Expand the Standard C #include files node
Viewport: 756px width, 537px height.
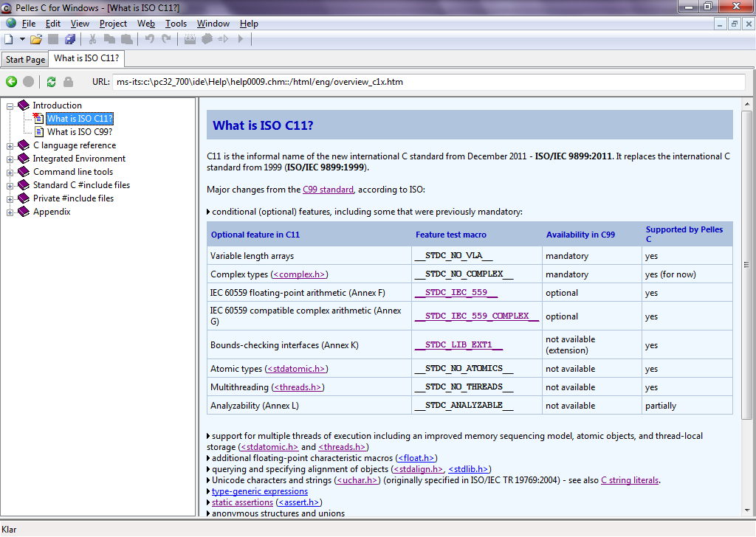(x=10, y=186)
